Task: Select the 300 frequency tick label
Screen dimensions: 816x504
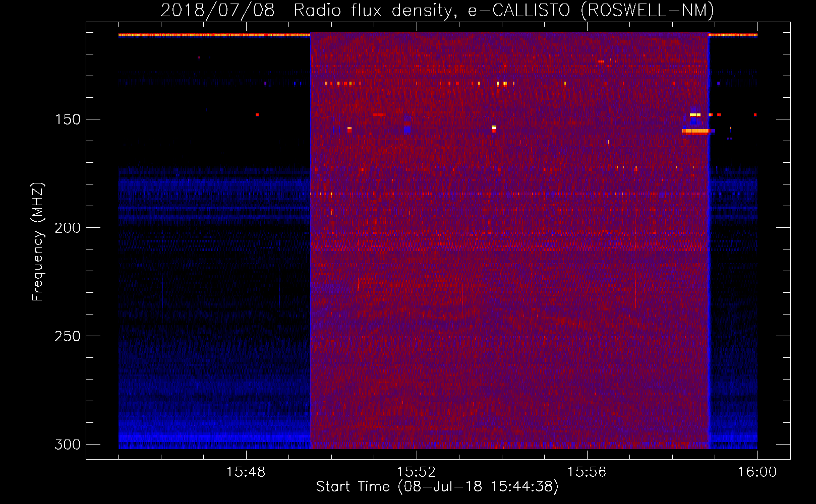Action: click(68, 445)
